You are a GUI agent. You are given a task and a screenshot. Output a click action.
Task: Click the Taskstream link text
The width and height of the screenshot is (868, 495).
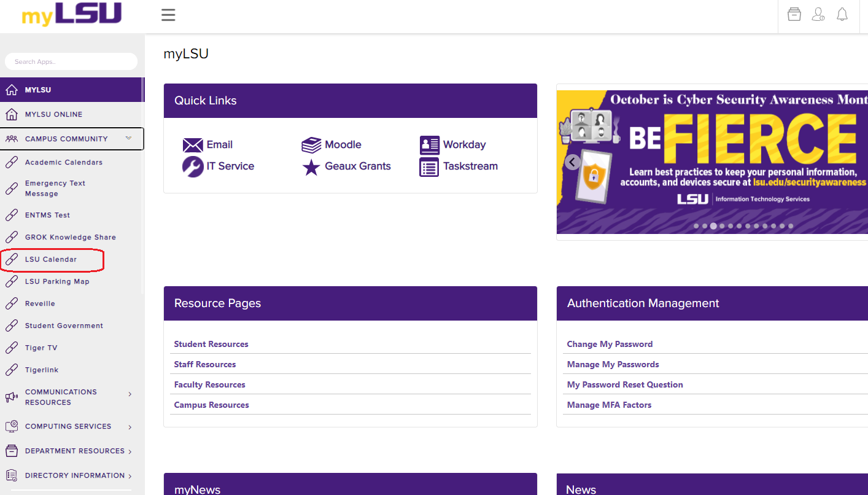(x=471, y=166)
